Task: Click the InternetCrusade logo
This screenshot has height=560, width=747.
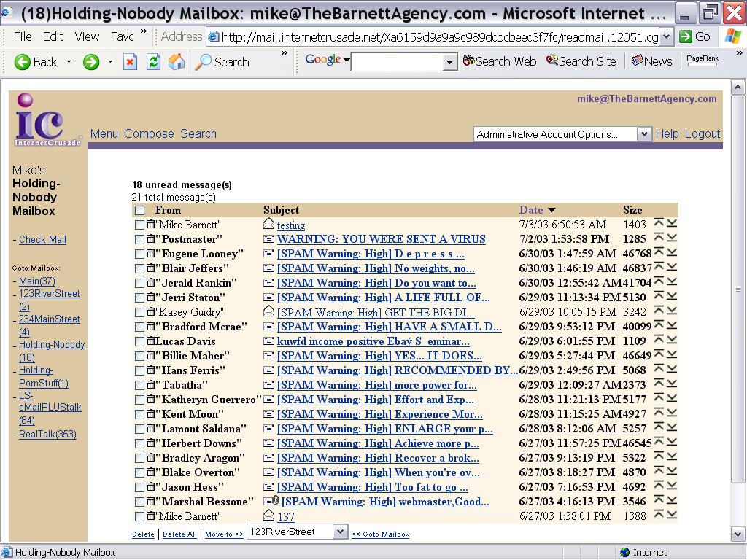Action: (x=47, y=120)
